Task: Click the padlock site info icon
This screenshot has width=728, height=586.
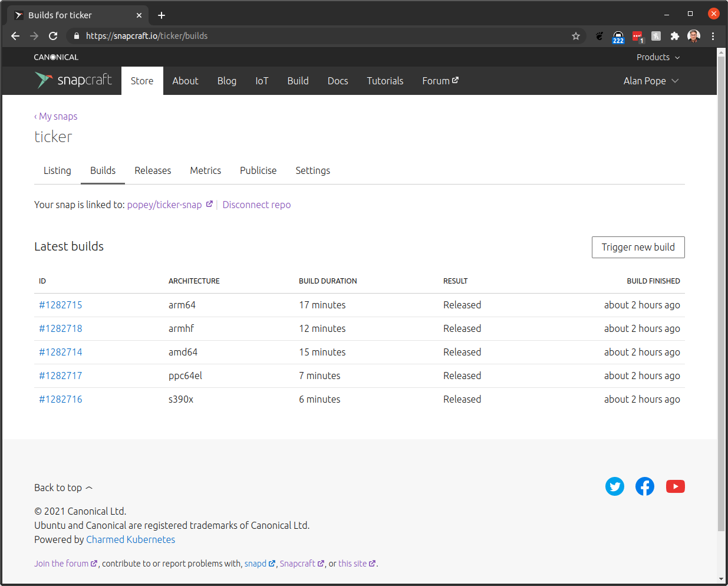Action: tap(76, 36)
